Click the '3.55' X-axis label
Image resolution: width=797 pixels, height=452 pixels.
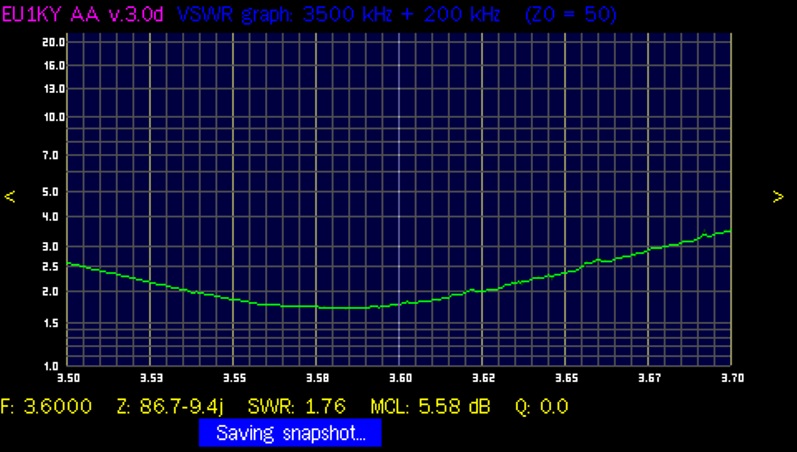pos(235,378)
